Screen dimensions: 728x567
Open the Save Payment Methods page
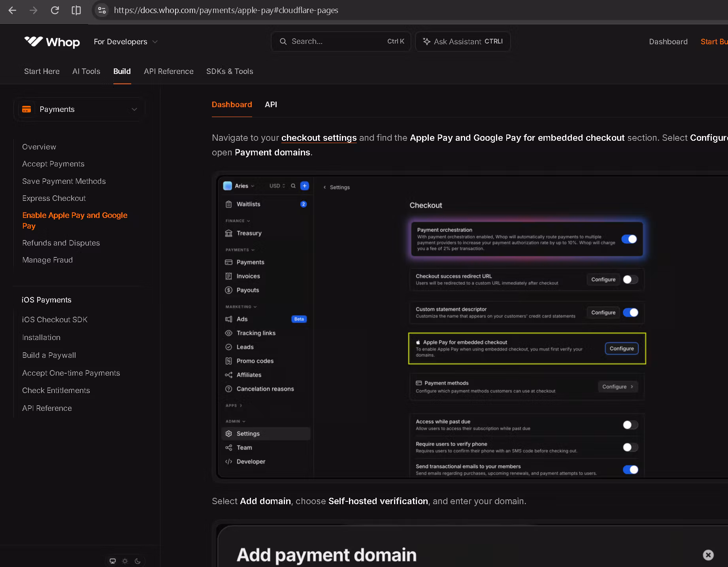(x=64, y=181)
